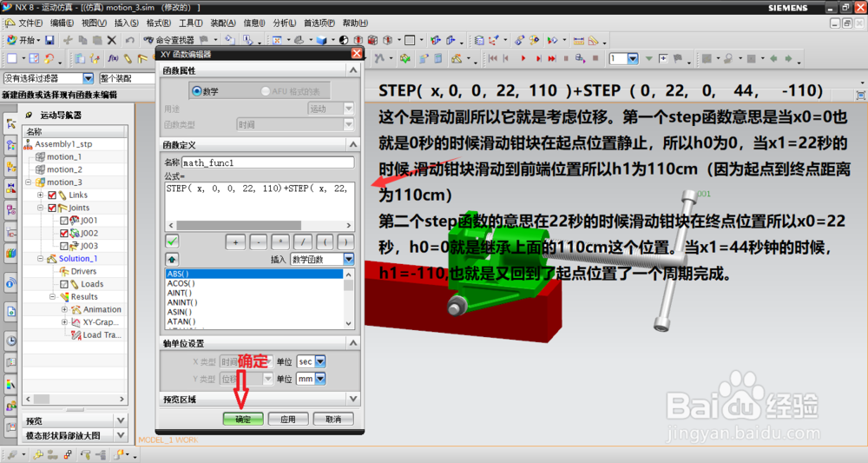The width and height of the screenshot is (868, 463).
Task: Click the History clock sidebar icon
Action: click(x=11, y=341)
